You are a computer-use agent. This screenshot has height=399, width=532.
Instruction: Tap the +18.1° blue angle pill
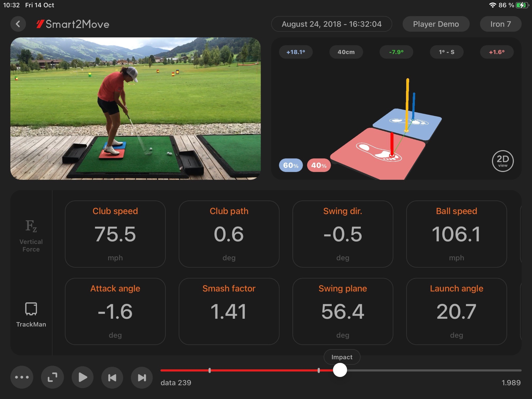point(296,52)
